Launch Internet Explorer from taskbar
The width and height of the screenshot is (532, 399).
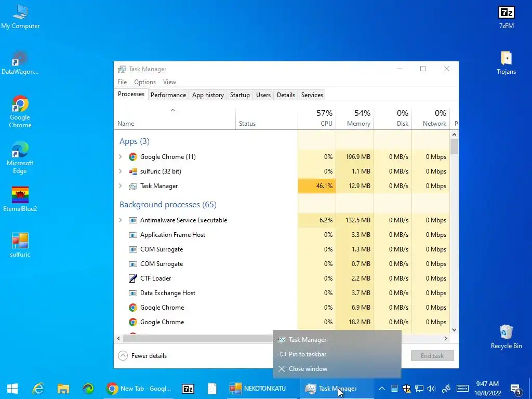tap(38, 389)
